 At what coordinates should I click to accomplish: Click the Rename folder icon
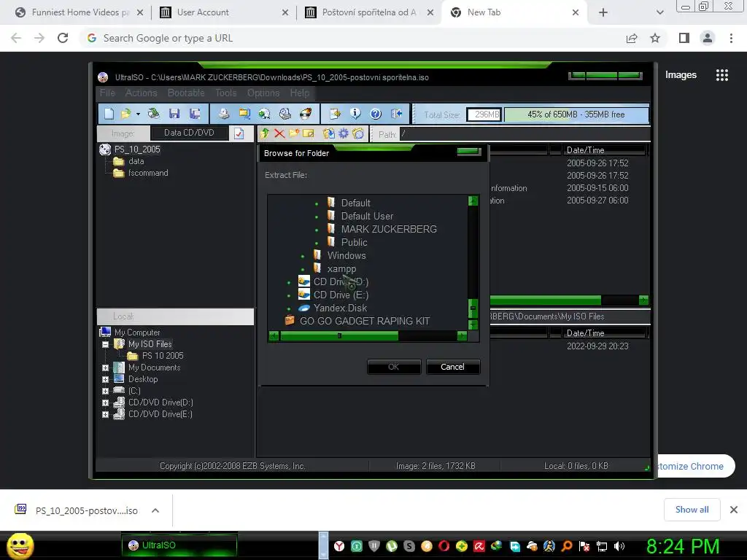(x=309, y=133)
